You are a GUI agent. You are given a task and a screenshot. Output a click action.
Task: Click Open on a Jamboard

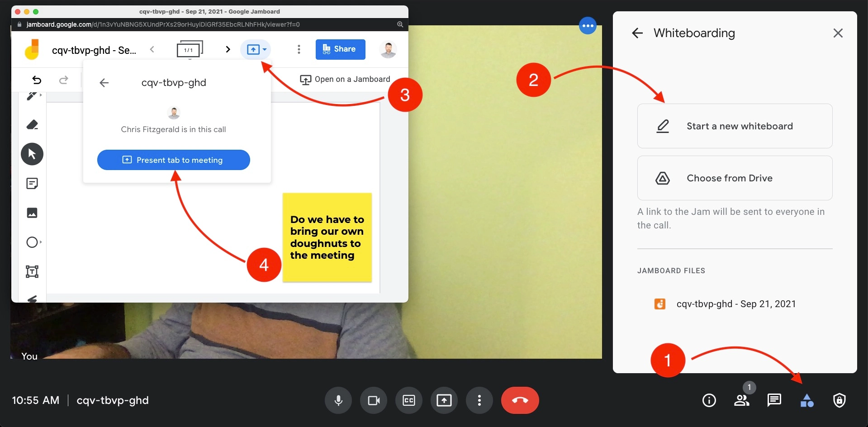point(345,80)
